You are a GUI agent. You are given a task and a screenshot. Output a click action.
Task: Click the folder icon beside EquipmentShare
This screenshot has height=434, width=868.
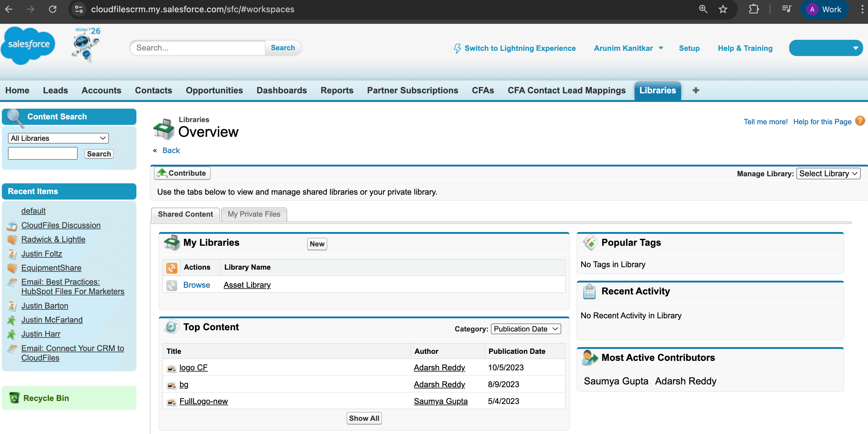(x=12, y=268)
